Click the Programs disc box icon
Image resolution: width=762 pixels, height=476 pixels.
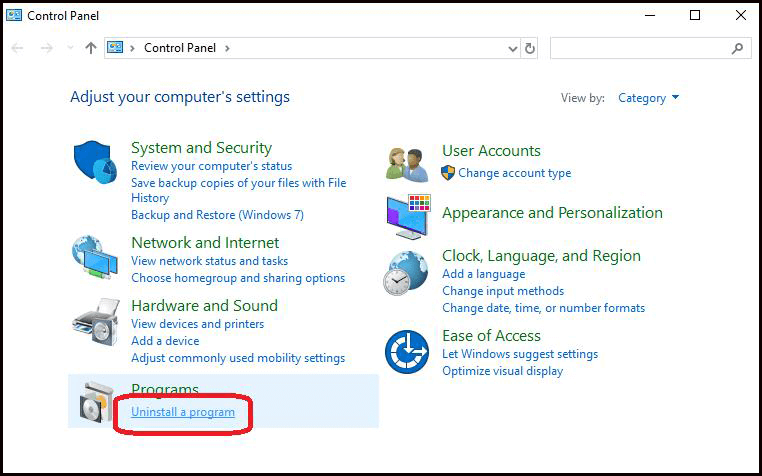(96, 402)
